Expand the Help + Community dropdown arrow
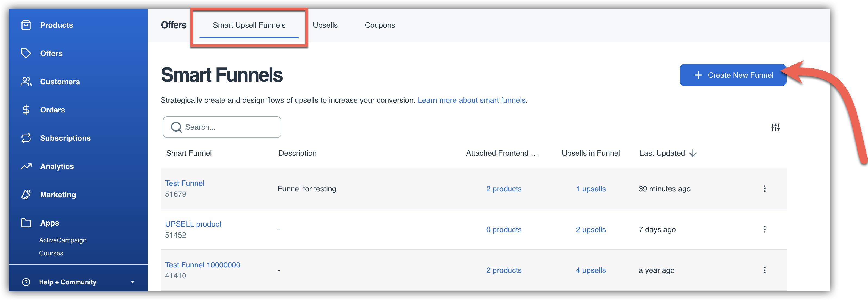868x300 pixels. pyautogui.click(x=133, y=282)
